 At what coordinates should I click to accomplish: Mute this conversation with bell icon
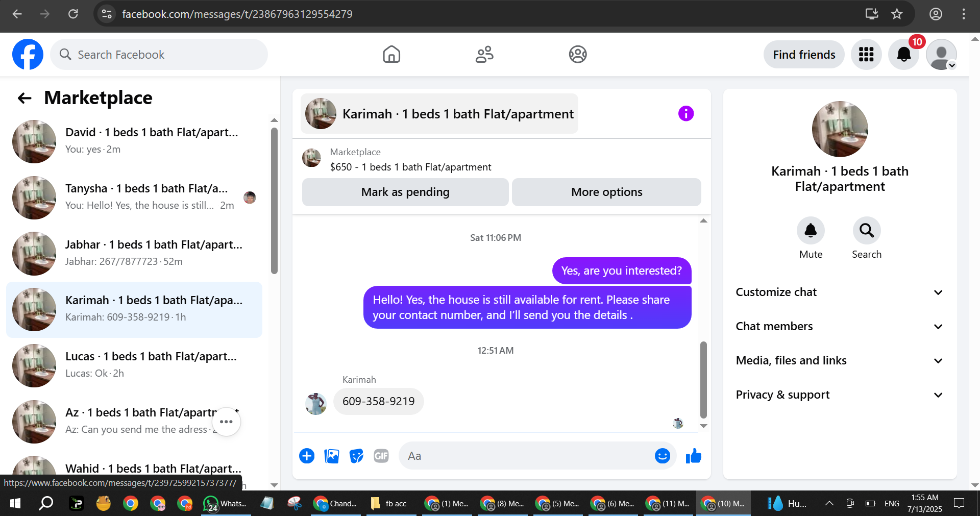point(811,231)
